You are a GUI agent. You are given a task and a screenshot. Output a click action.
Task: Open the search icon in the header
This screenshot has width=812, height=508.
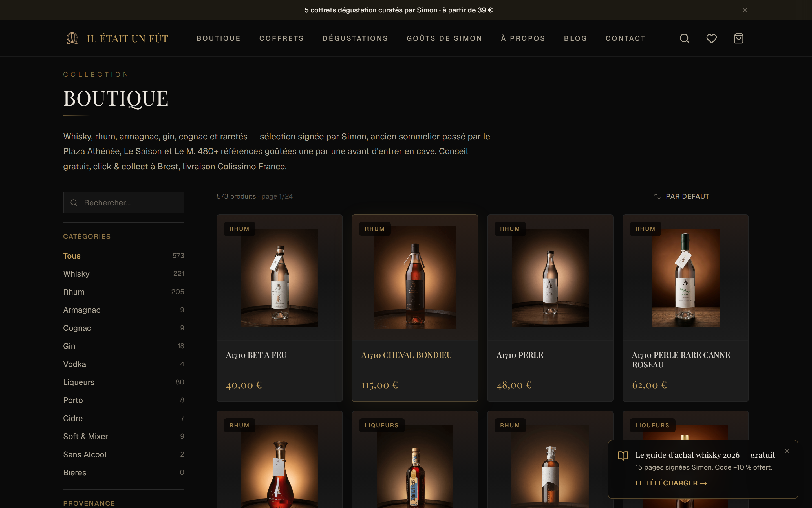pyautogui.click(x=685, y=38)
